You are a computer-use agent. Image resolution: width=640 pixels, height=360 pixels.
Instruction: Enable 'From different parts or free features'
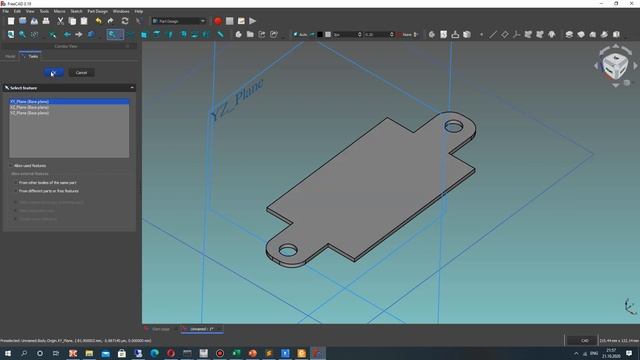pyautogui.click(x=16, y=191)
